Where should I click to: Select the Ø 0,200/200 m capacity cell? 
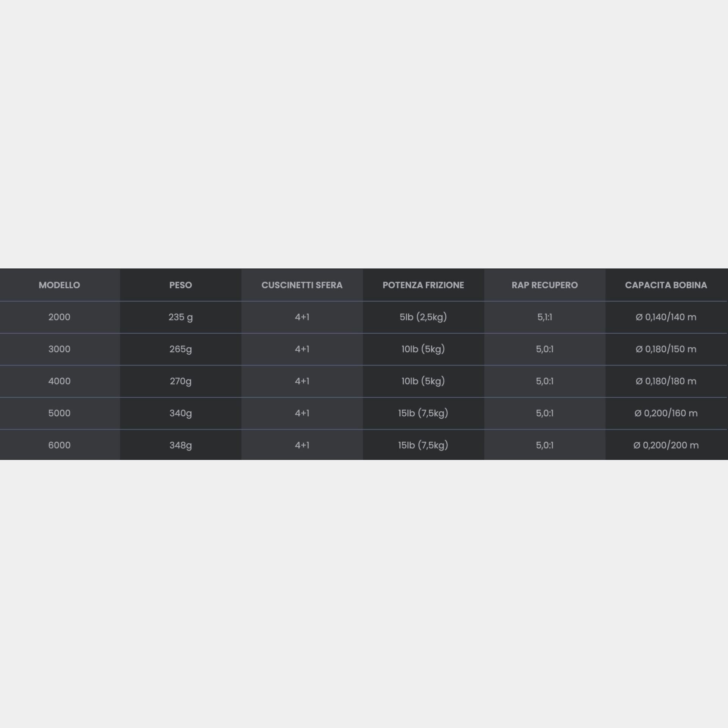[666, 445]
